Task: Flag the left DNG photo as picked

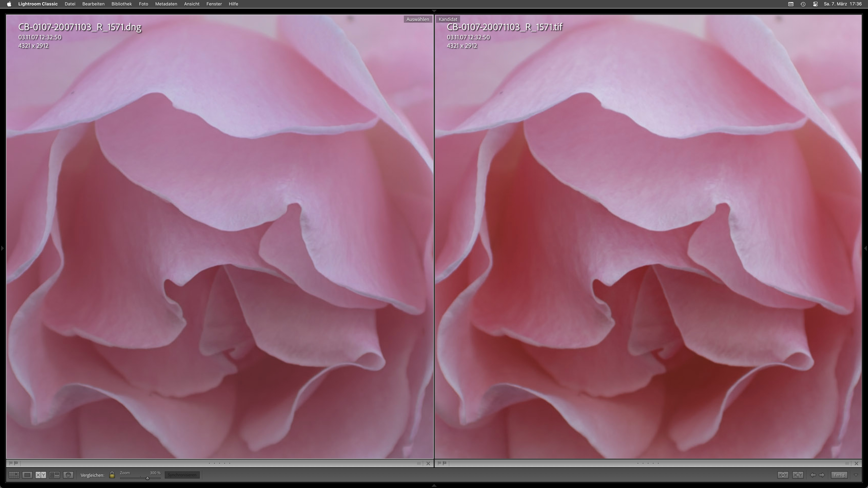Action: coord(11,463)
